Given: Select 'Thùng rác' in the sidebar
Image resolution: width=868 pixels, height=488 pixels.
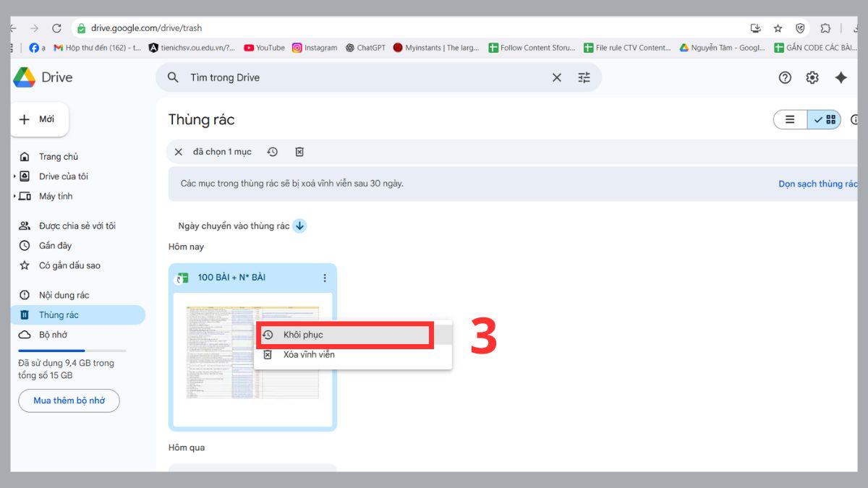Looking at the screenshot, I should [x=77, y=315].
